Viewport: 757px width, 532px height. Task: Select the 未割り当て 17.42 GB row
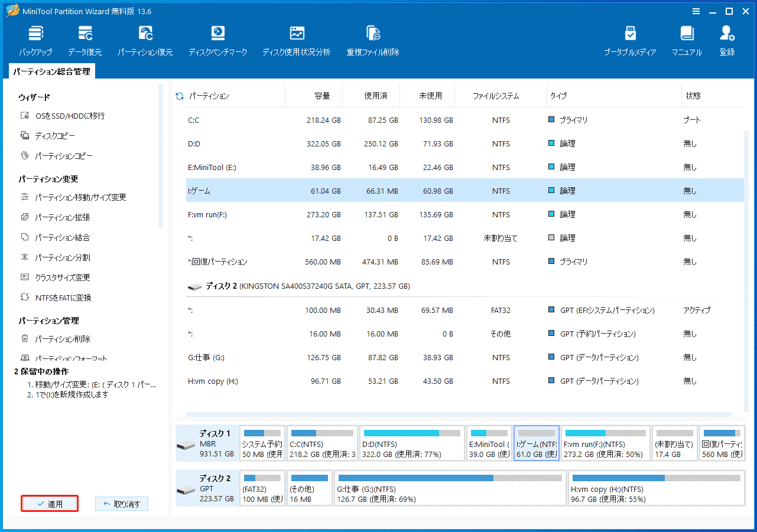click(464, 238)
